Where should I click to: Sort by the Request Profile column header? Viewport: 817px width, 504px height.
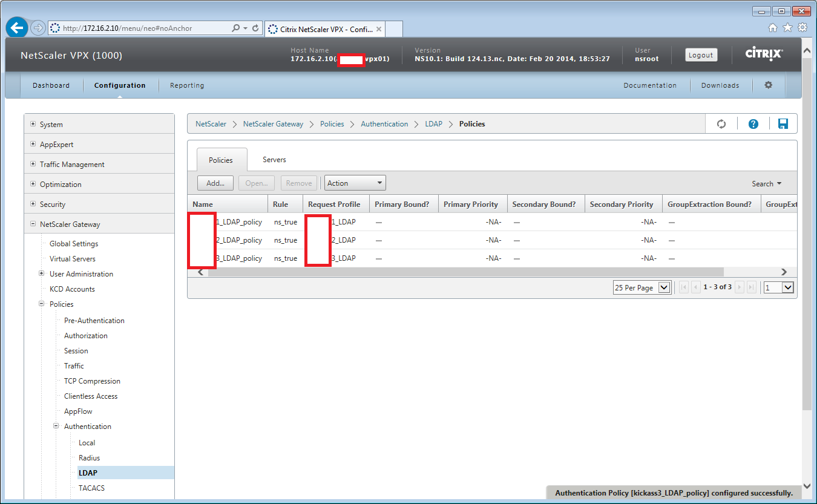(336, 204)
